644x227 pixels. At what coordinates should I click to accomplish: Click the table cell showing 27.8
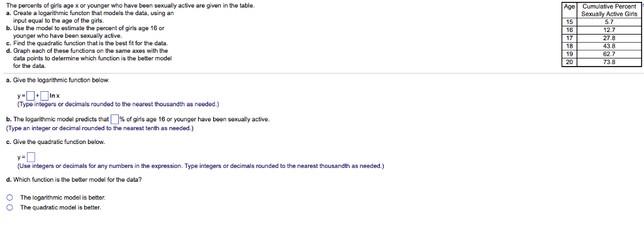coord(609,38)
